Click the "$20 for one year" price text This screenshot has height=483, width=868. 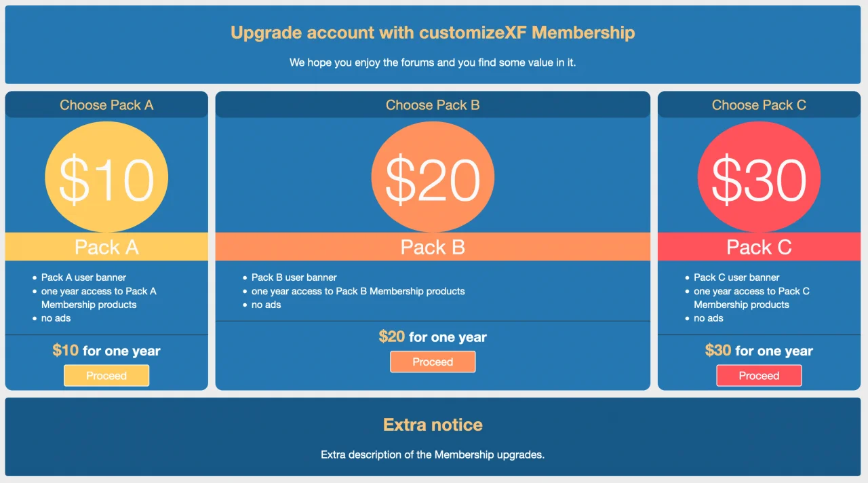coord(433,336)
